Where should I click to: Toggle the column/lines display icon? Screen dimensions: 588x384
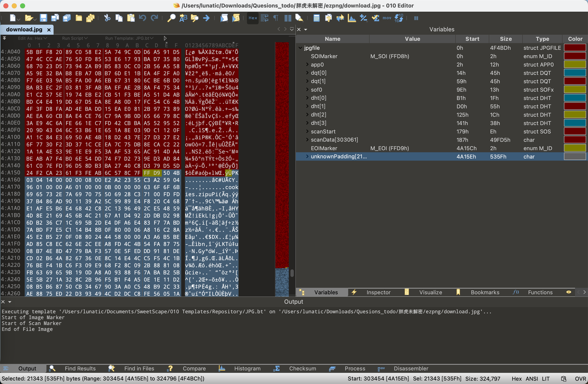(x=288, y=18)
